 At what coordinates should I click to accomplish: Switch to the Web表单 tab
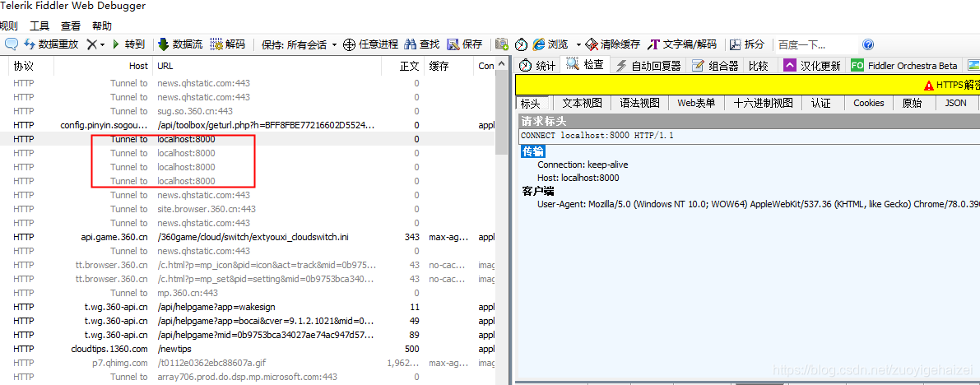click(x=696, y=103)
